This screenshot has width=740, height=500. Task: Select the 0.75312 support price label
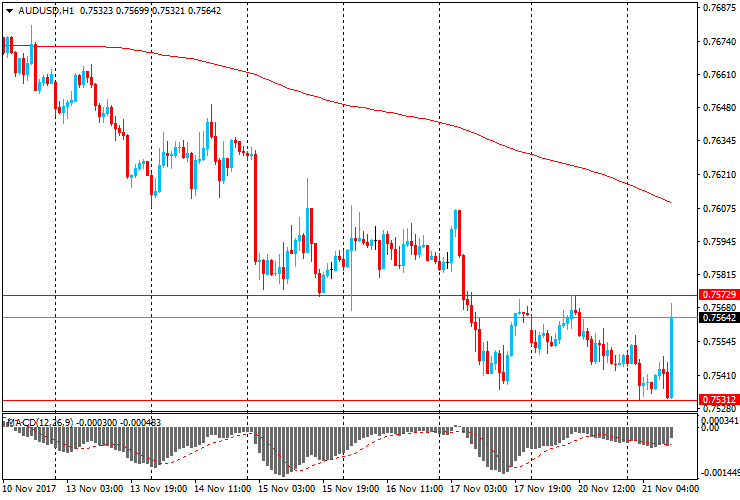coord(719,399)
